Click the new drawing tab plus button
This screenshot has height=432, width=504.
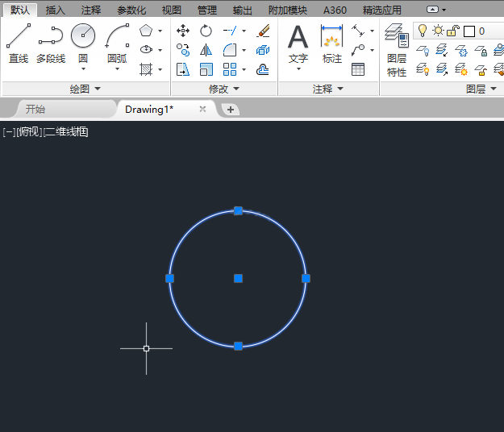(231, 110)
